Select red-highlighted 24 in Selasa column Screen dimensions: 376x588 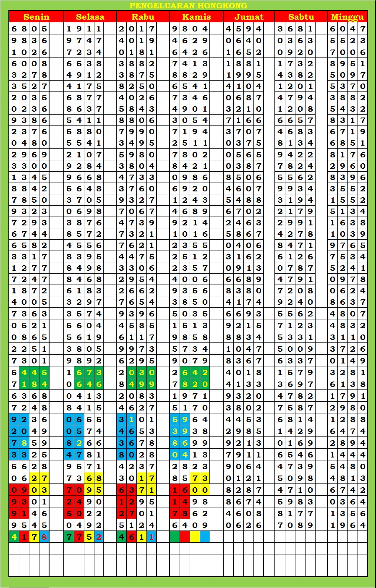[74, 502]
